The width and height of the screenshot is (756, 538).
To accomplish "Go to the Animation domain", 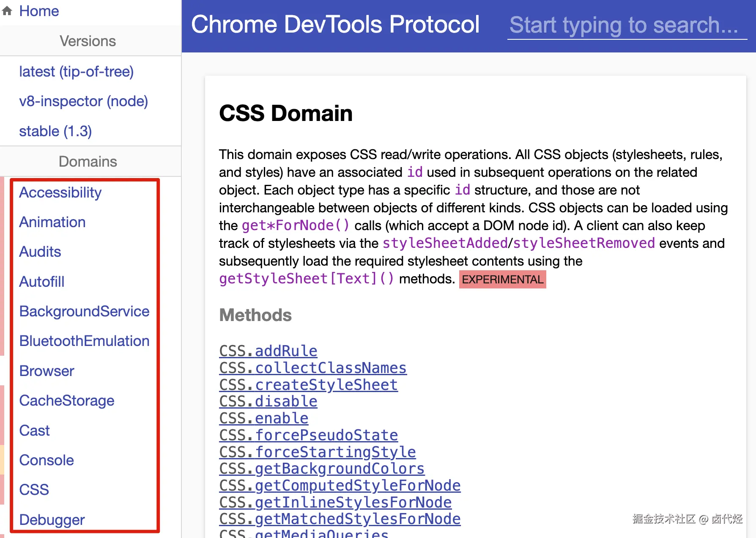I will tap(52, 222).
